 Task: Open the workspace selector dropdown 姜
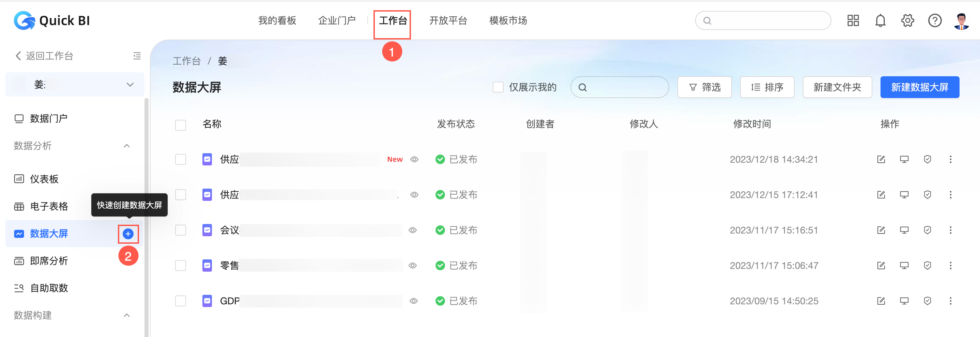pyautogui.click(x=75, y=84)
